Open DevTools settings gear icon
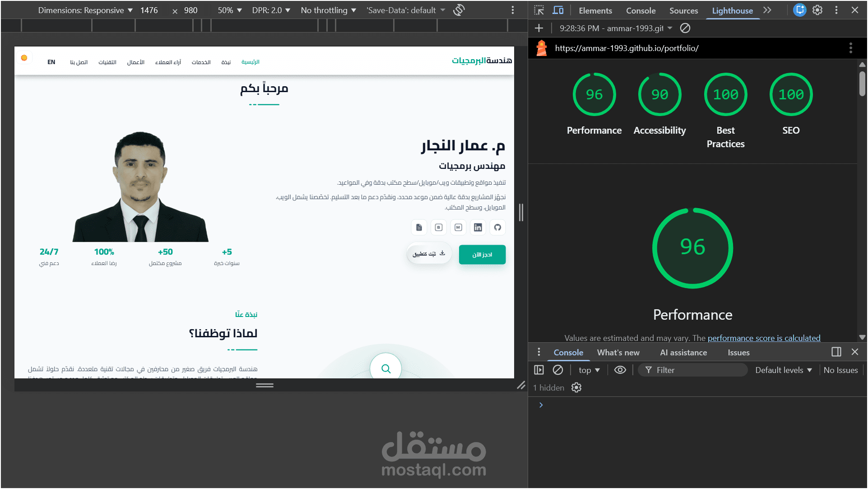 (817, 10)
